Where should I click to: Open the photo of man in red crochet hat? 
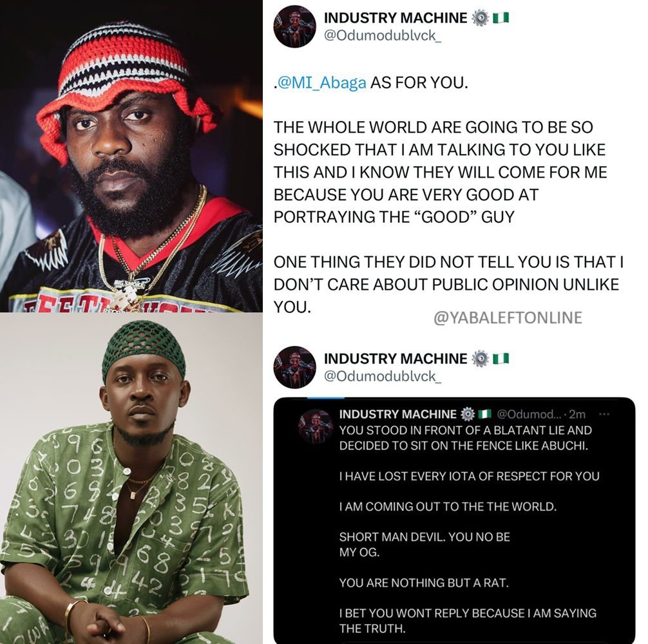(x=131, y=156)
